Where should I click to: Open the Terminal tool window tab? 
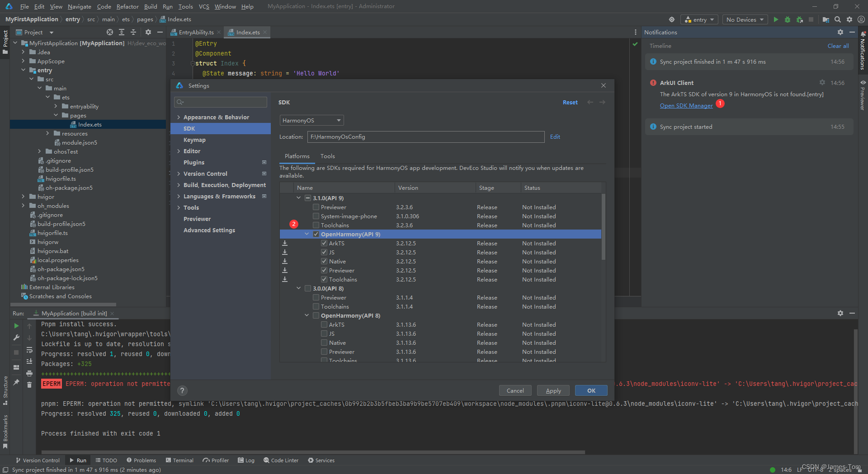[x=179, y=460]
